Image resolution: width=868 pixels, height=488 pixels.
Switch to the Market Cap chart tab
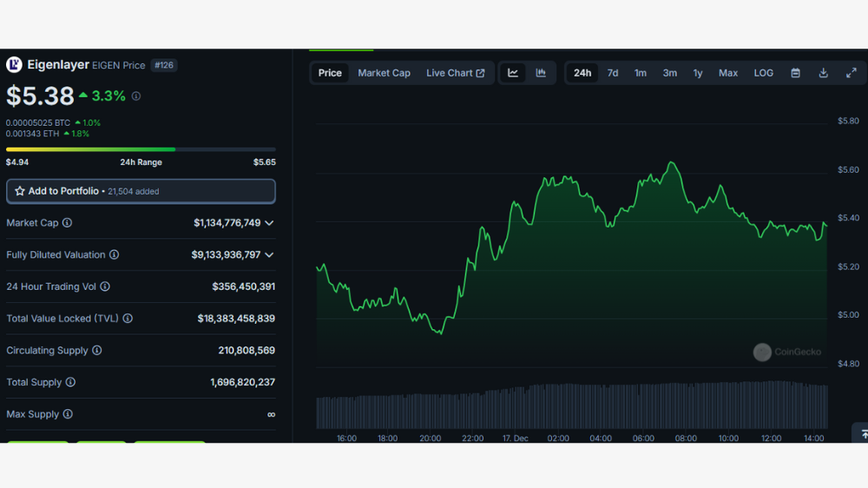(384, 73)
